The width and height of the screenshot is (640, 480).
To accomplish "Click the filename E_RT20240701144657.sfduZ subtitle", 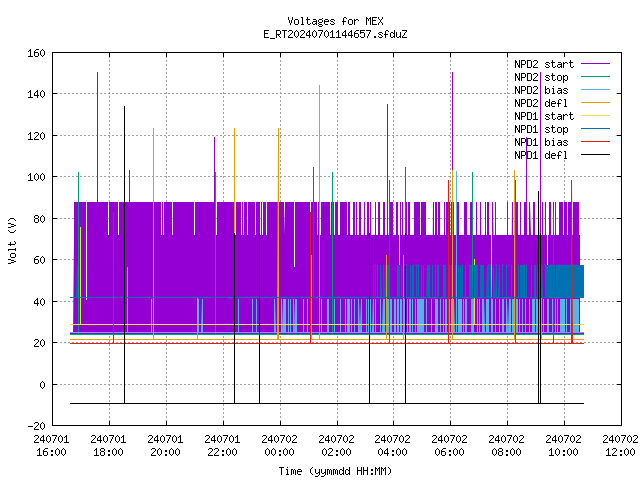I will coord(335,34).
